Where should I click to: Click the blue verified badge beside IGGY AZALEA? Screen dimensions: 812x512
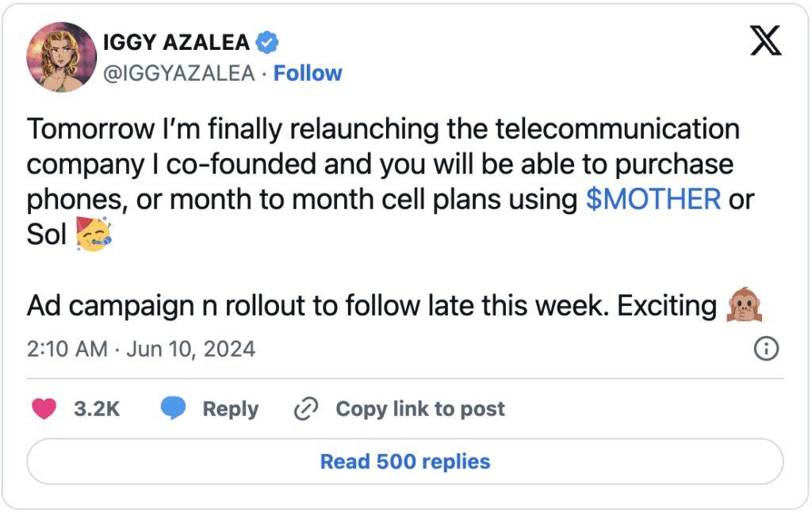tap(267, 43)
